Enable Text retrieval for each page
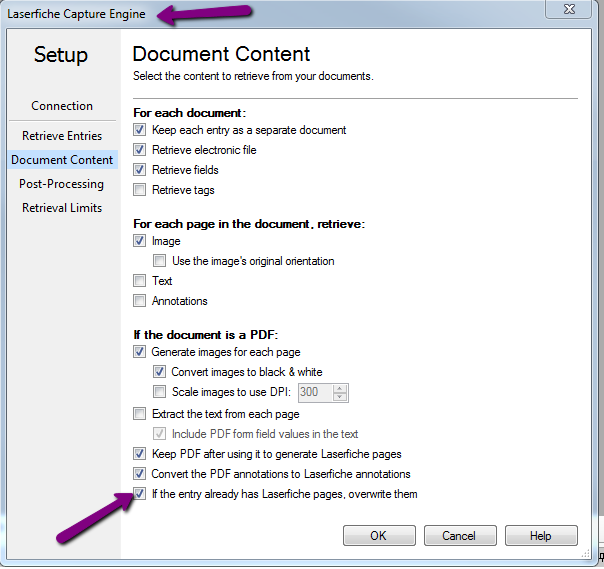 (x=139, y=281)
